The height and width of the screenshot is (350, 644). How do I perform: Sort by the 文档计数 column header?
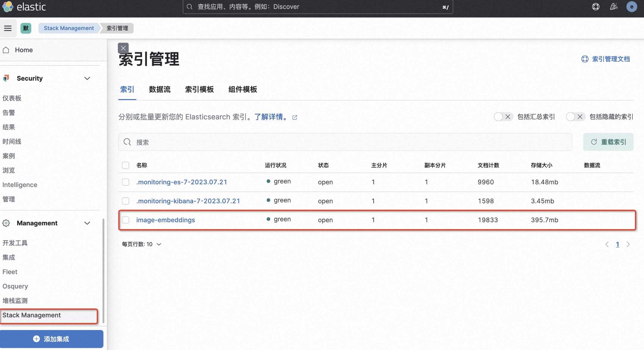coord(488,165)
